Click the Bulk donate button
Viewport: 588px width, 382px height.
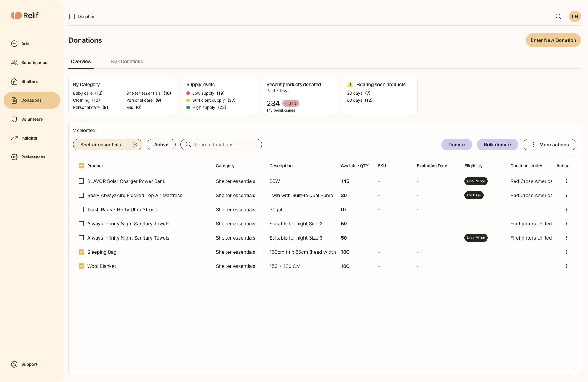click(497, 145)
